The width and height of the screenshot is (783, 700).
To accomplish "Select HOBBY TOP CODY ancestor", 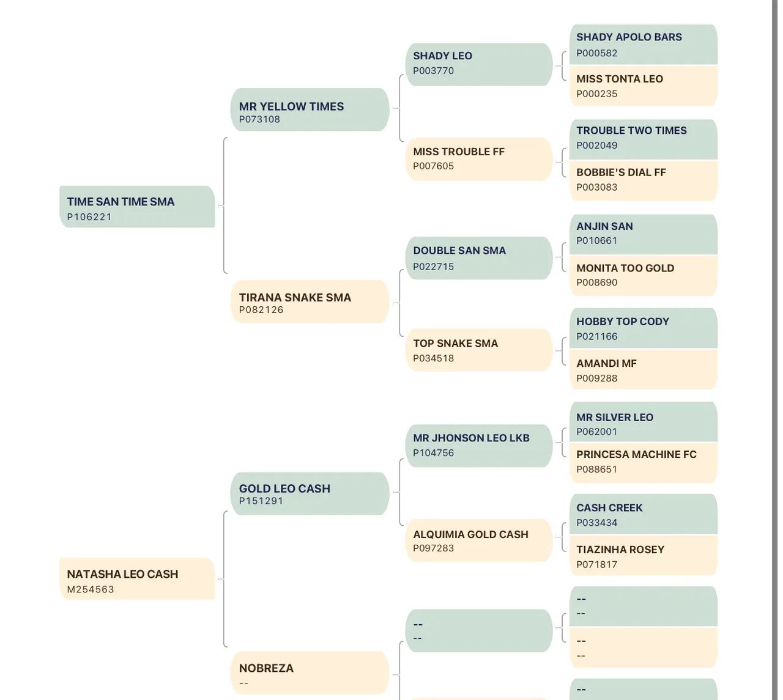I will [x=643, y=328].
